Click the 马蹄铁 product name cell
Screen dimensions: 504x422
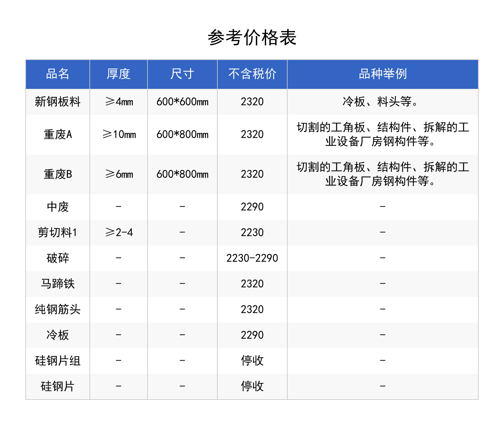(x=58, y=284)
